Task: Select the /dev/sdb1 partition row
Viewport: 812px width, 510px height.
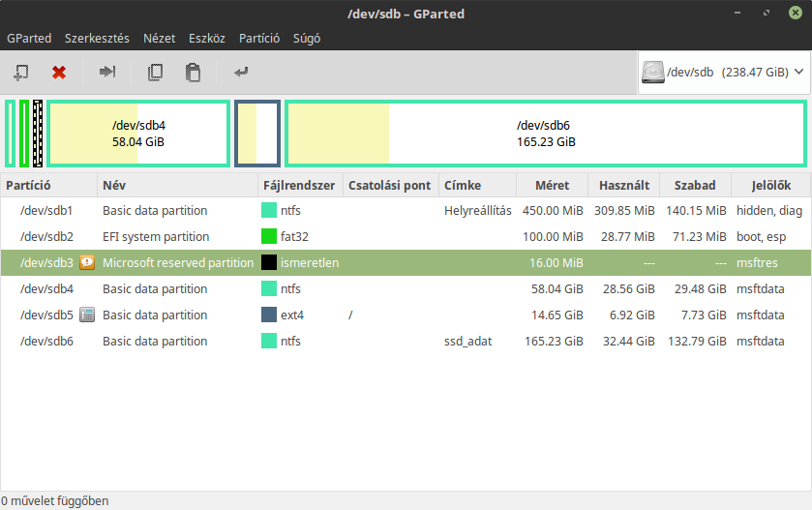Action: [x=406, y=210]
